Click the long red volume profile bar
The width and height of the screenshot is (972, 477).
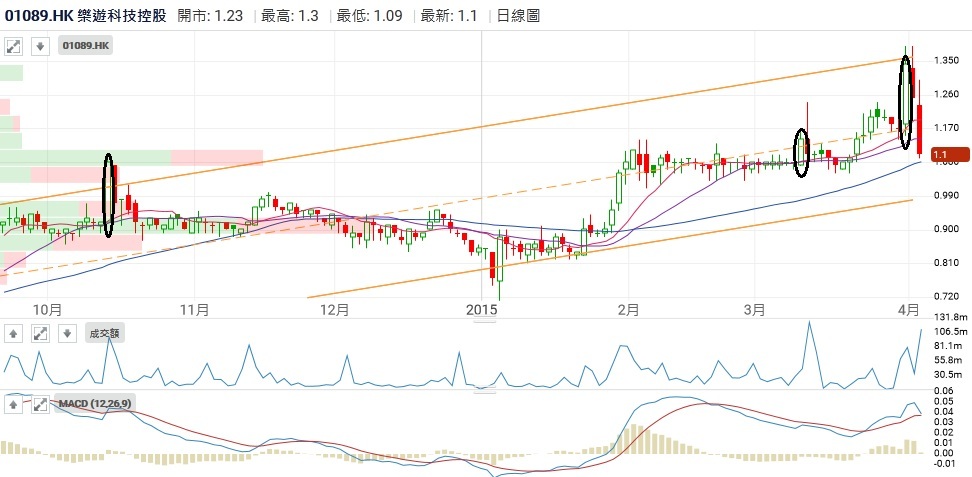(x=216, y=157)
